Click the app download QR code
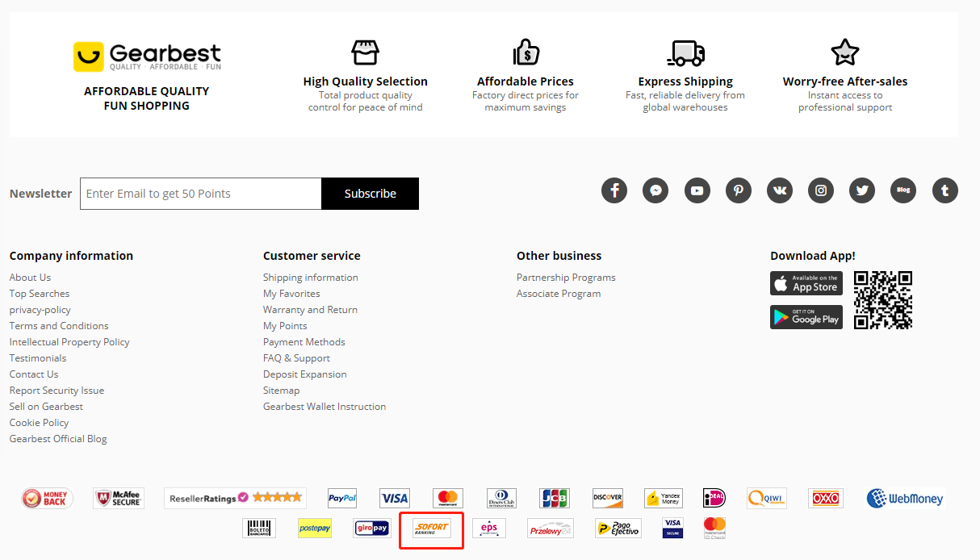The height and width of the screenshot is (560, 980). (883, 300)
